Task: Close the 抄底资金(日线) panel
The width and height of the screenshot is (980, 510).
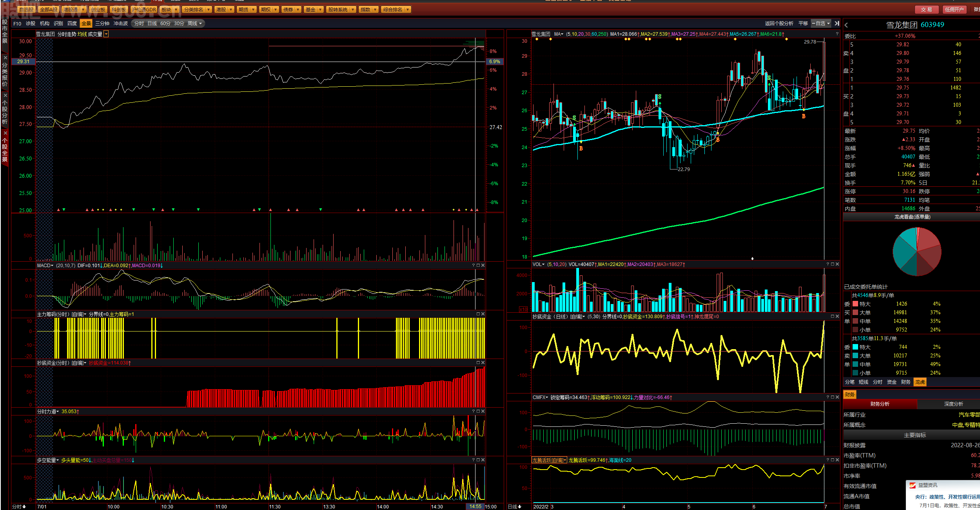Action: (x=837, y=317)
